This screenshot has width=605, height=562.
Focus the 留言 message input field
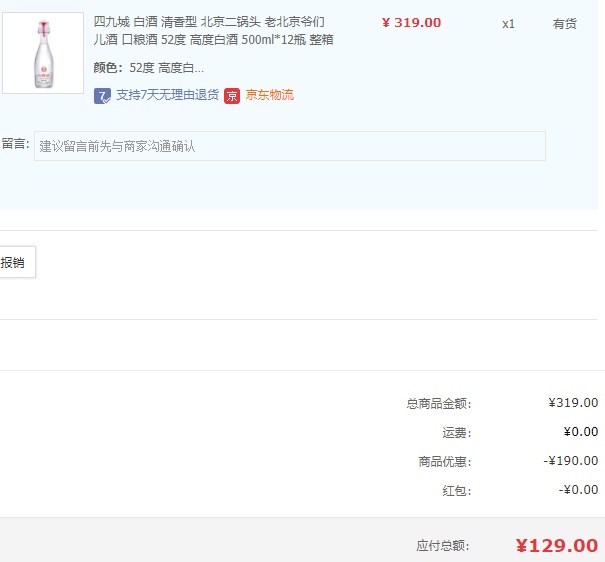coord(290,146)
